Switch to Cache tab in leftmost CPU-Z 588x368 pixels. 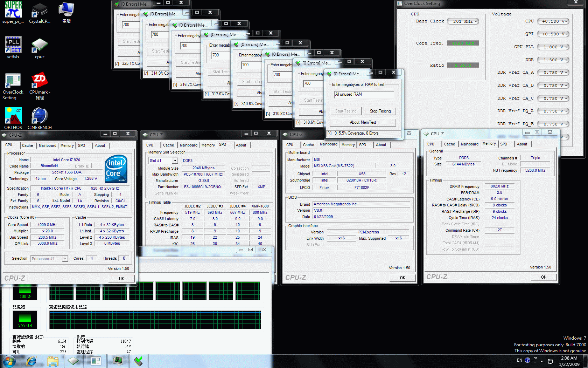coord(27,145)
